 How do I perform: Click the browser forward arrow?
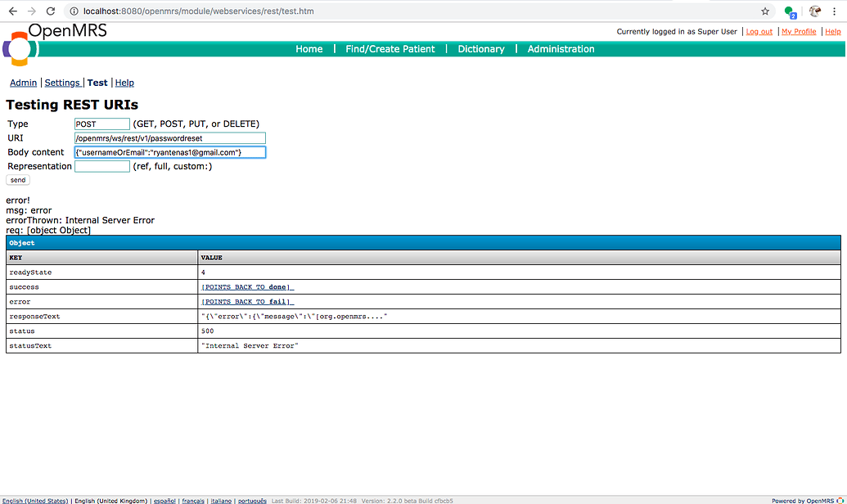pyautogui.click(x=31, y=11)
